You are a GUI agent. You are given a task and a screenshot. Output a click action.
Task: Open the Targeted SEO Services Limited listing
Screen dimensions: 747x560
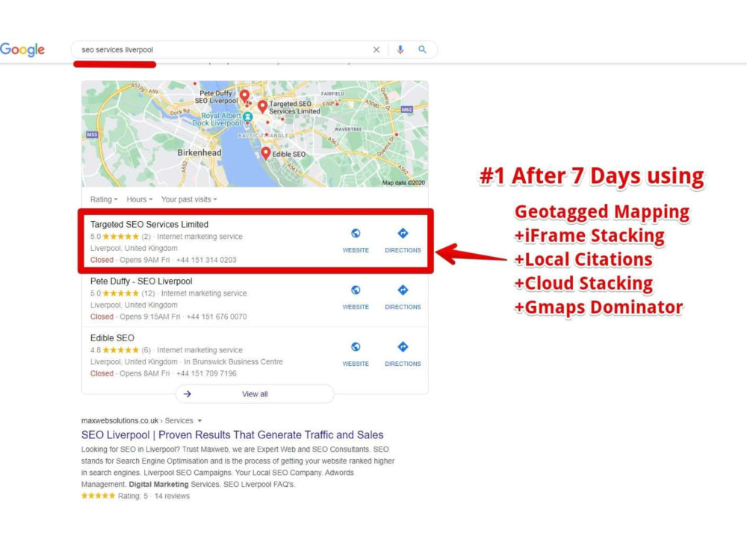(149, 224)
